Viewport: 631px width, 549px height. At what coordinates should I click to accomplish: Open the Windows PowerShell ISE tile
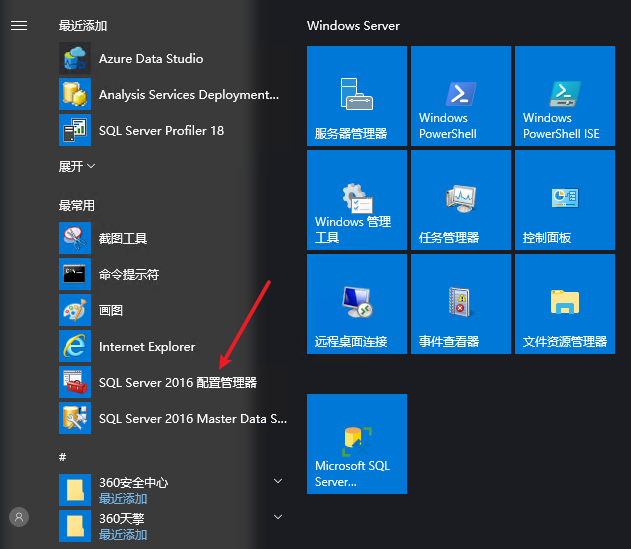pyautogui.click(x=565, y=96)
